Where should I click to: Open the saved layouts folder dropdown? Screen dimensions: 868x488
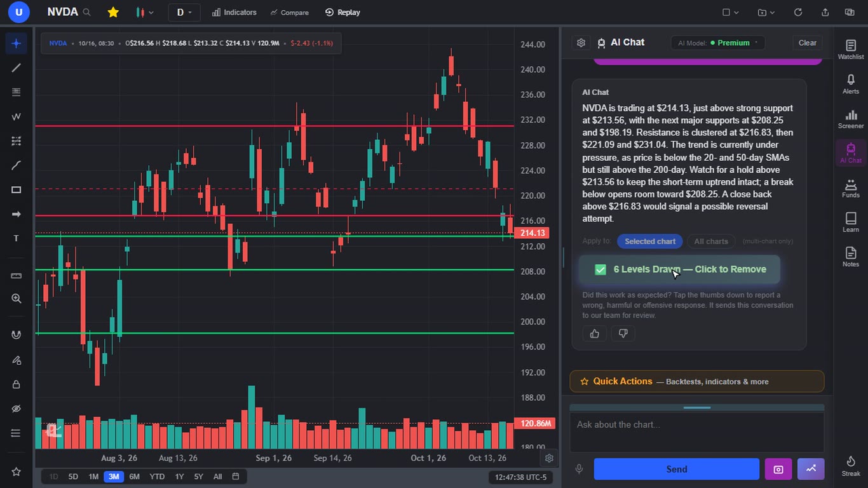coord(766,12)
